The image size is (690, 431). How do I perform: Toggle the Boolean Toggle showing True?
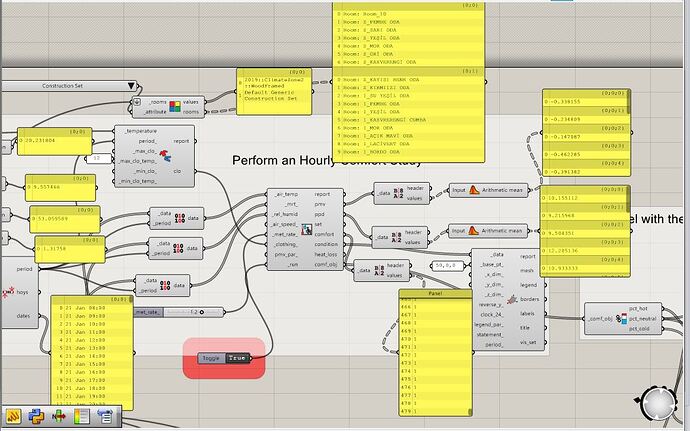pos(238,358)
